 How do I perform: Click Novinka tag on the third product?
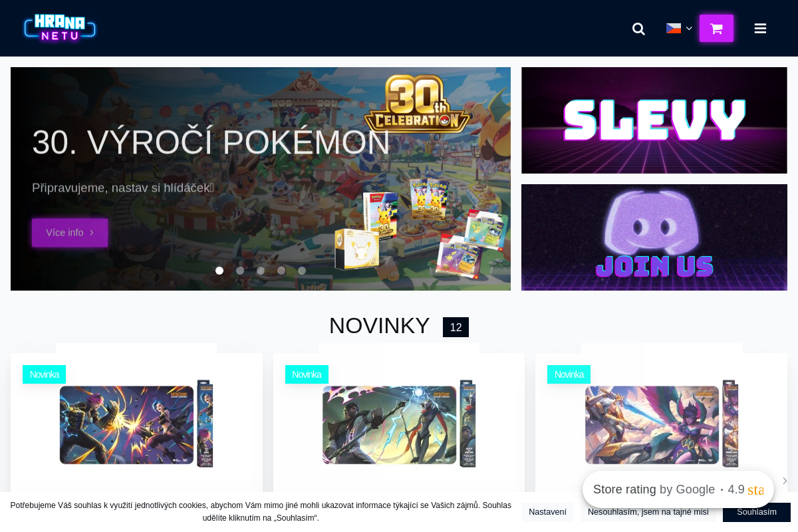[x=569, y=374]
